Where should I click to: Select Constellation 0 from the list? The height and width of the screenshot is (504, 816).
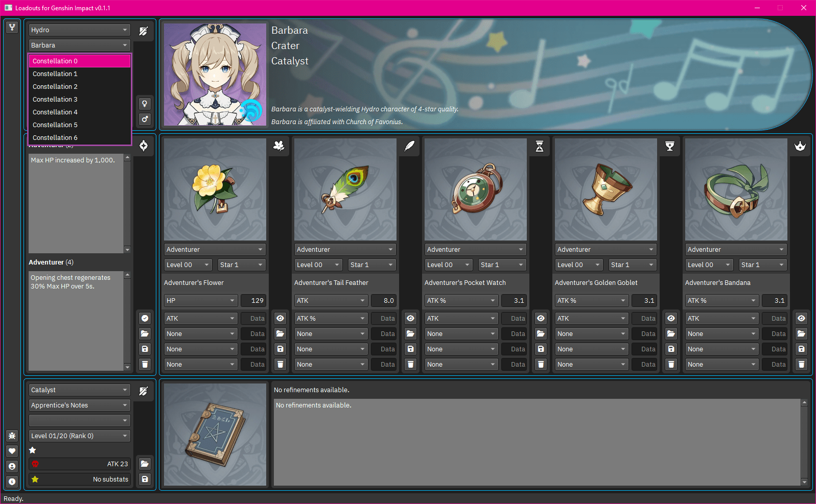click(x=80, y=61)
